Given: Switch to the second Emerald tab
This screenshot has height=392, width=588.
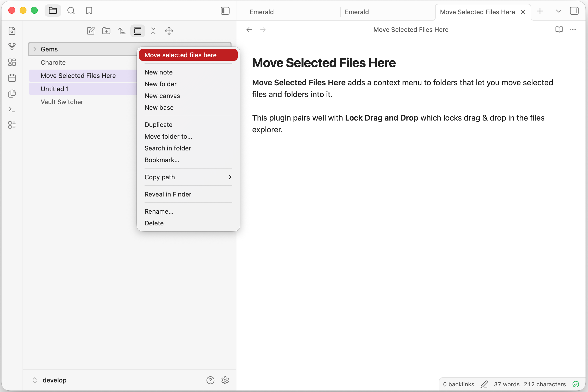Looking at the screenshot, I should (x=387, y=12).
